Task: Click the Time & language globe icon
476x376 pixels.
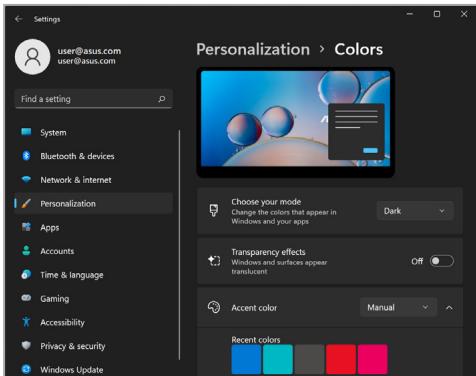Action: [26, 274]
